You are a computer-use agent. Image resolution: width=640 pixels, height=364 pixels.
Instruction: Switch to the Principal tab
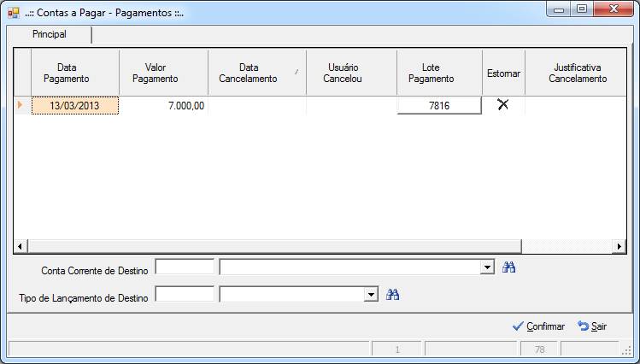click(x=50, y=34)
